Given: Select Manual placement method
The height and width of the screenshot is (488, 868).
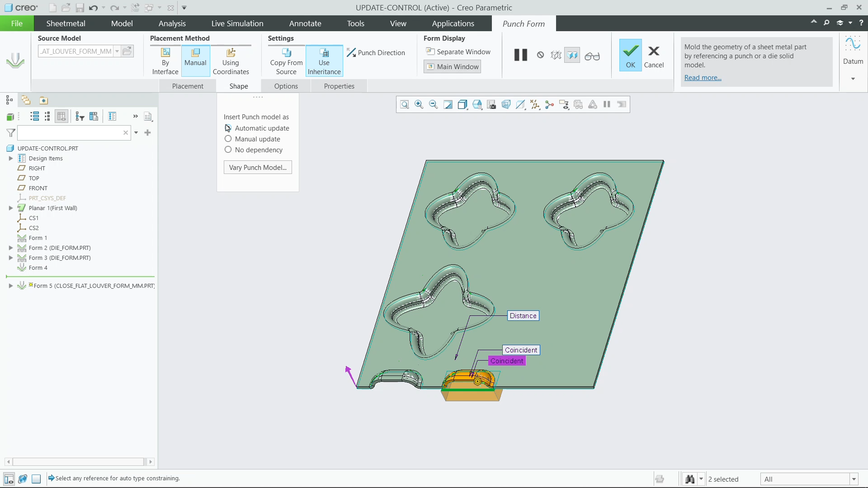Looking at the screenshot, I should coord(195,61).
